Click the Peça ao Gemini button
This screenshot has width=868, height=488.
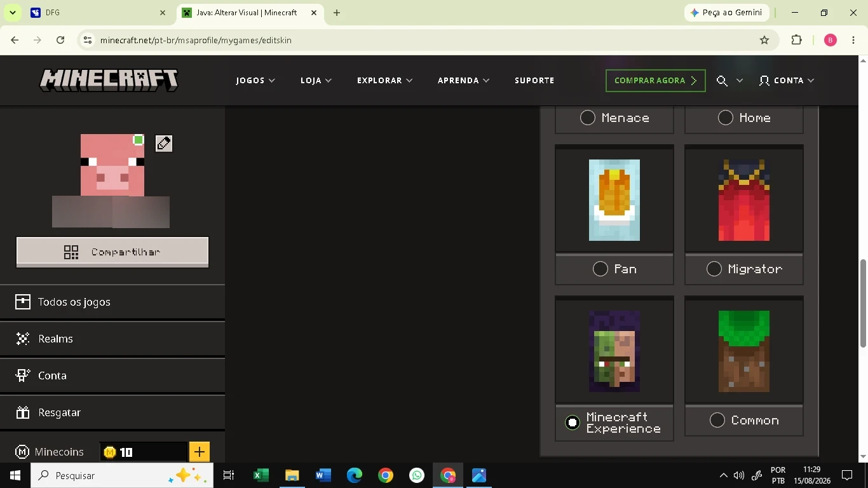coord(727,13)
